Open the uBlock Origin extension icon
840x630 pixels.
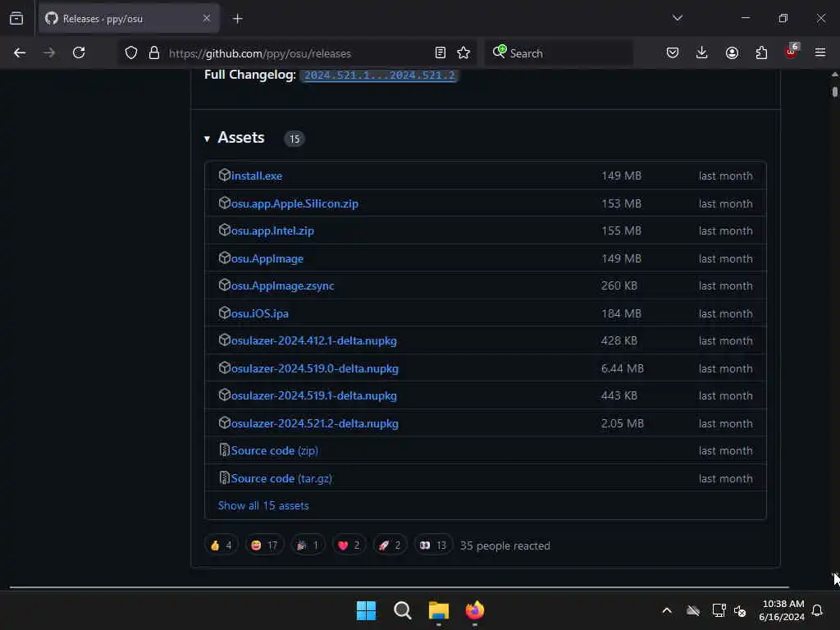pyautogui.click(x=792, y=52)
